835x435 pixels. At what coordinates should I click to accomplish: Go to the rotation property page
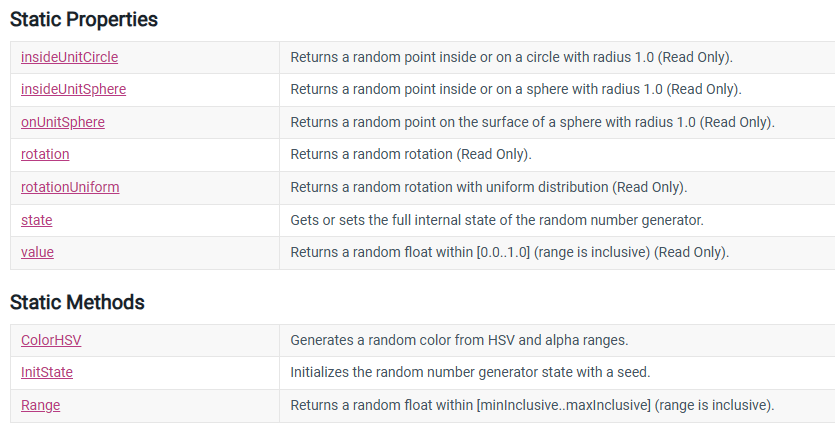tap(45, 155)
